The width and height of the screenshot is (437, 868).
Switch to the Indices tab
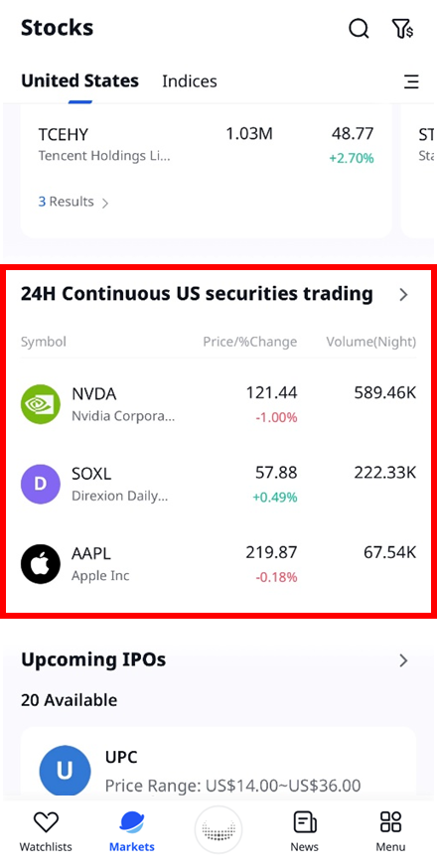pos(190,81)
